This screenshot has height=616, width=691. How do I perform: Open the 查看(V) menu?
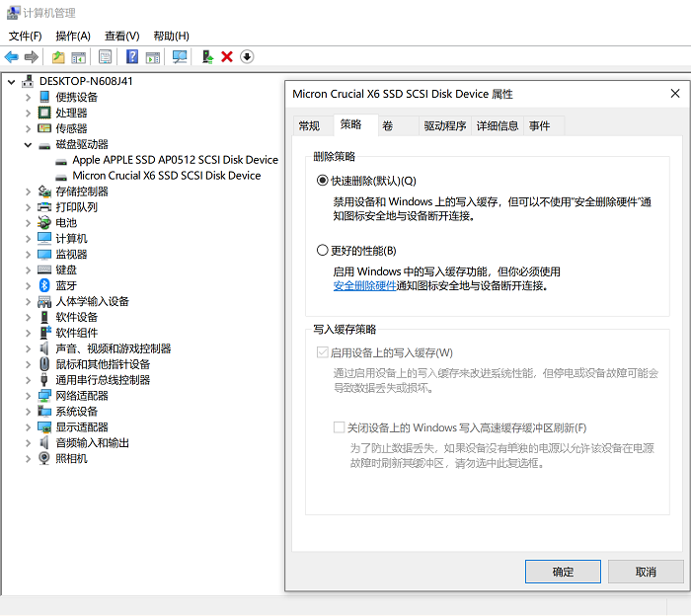pyautogui.click(x=122, y=36)
